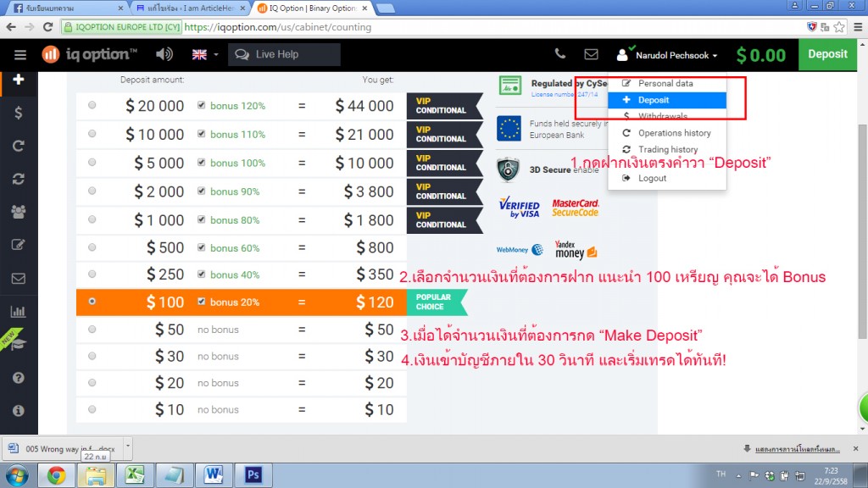
Task: Open downloaded 005 Wrong way docx file
Action: pos(64,449)
